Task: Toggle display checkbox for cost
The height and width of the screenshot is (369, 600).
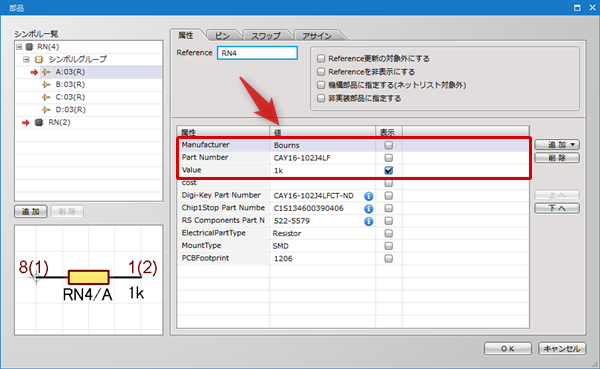Action: coord(388,183)
